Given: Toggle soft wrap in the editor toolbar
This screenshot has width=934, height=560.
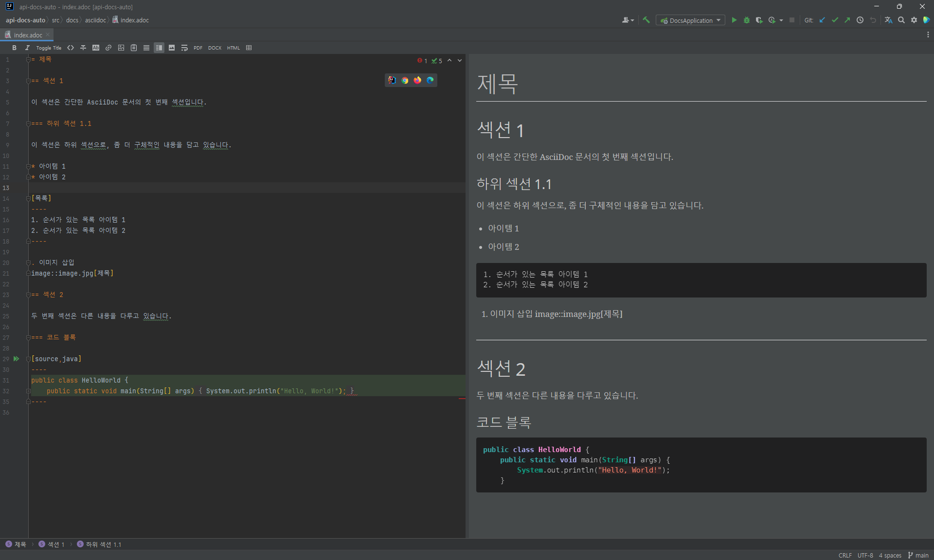Looking at the screenshot, I should [184, 48].
